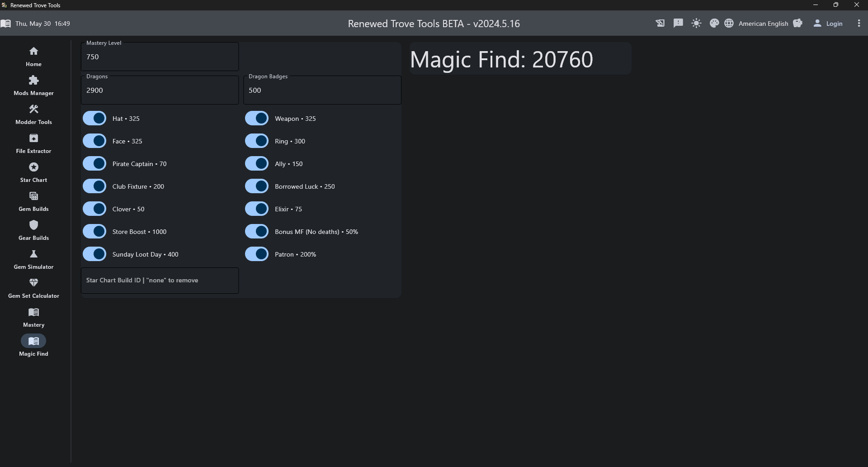Screen dimensions: 868x467
Task: Click the Dragon Badges input field
Action: 322,91
